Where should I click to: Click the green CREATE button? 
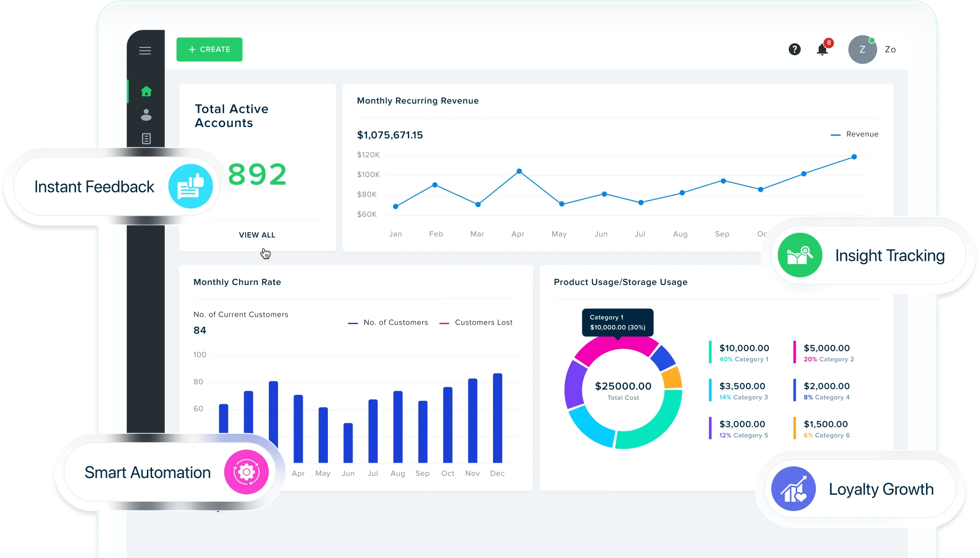209,49
